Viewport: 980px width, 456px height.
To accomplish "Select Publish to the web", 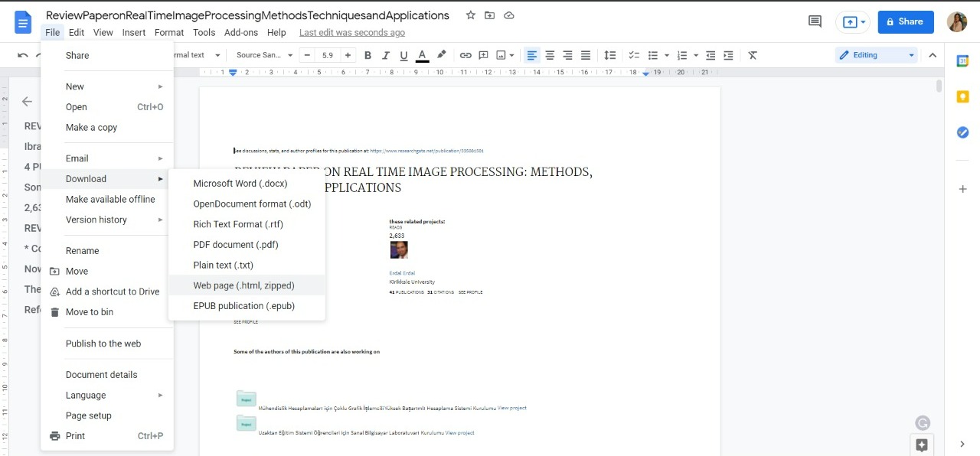I will (107, 344).
